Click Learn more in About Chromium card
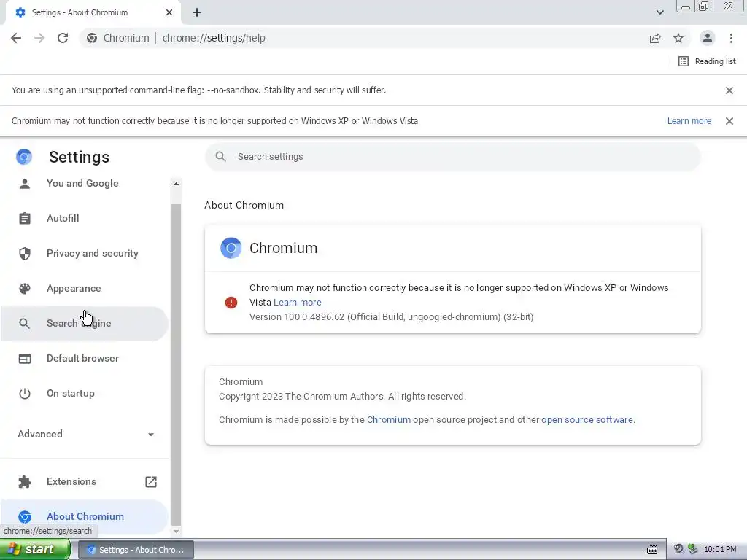This screenshot has width=747, height=560. point(298,303)
